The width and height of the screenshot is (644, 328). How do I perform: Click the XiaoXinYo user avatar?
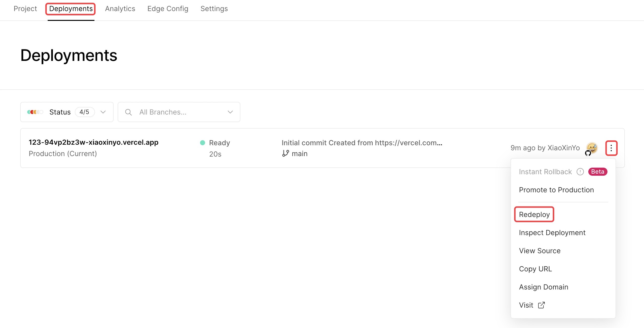[592, 148]
